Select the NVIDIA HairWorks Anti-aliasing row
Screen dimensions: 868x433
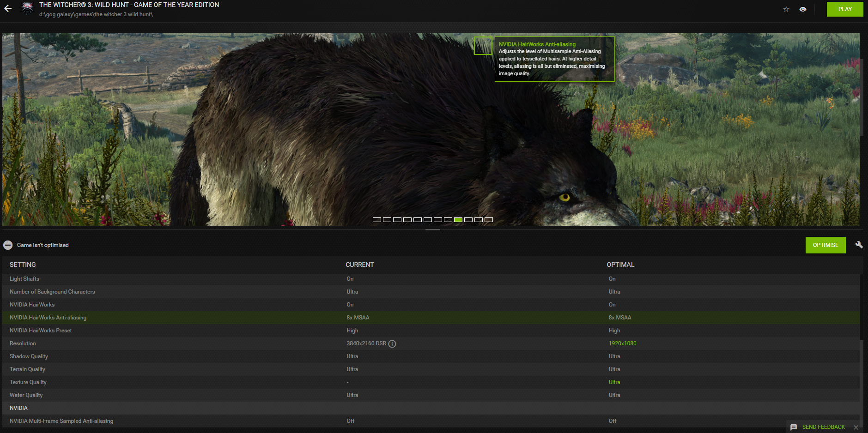(431, 318)
